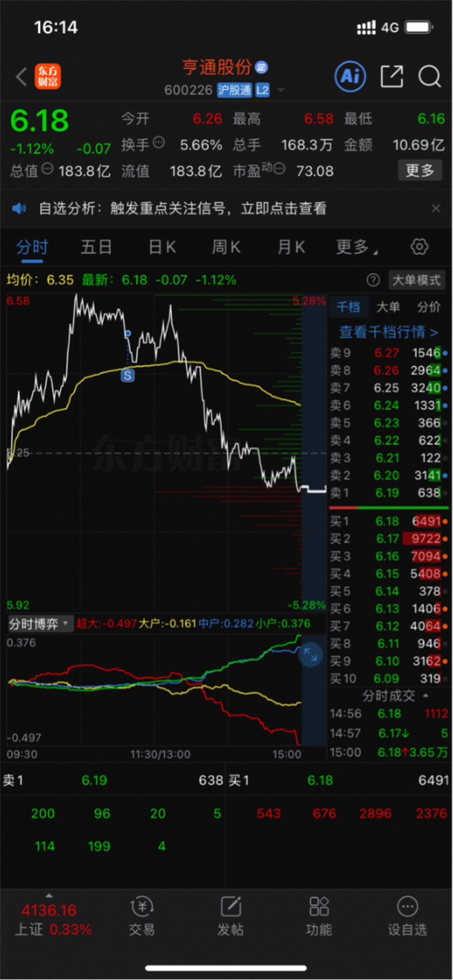The image size is (453, 980).
Task: Tap the help question mark icon
Action: tap(373, 280)
